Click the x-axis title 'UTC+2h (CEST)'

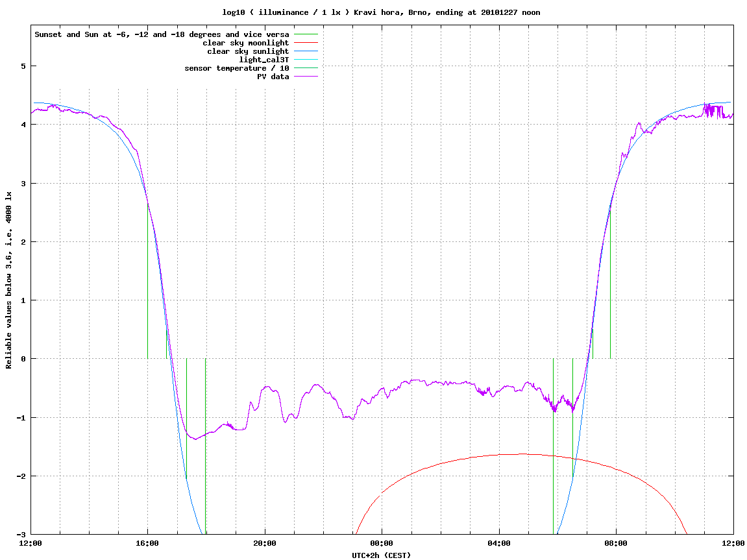point(381,555)
